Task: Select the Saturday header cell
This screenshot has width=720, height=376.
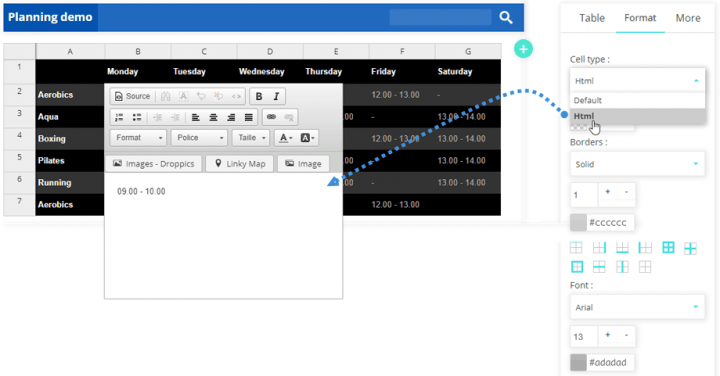Action: (468, 72)
